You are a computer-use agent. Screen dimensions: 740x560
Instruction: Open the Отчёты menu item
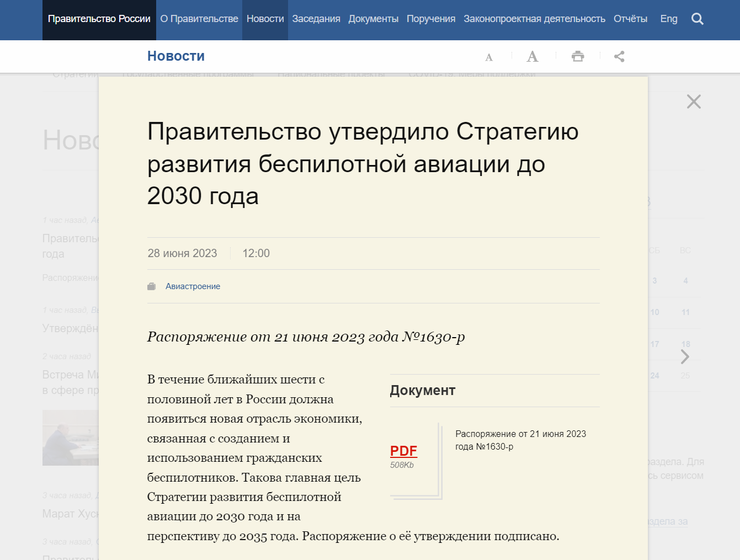[630, 19]
